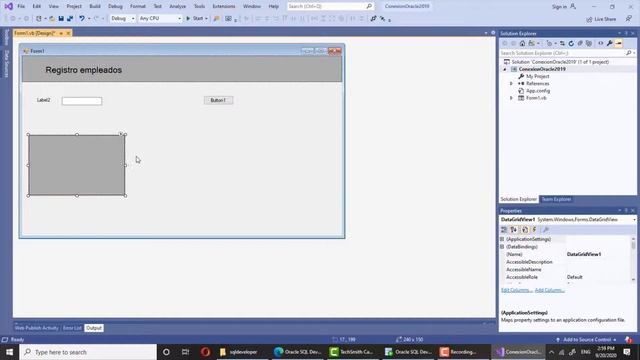Screen dimensions: 640x360
Task: Click Pending Changes Filter icon
Action: point(550,43)
